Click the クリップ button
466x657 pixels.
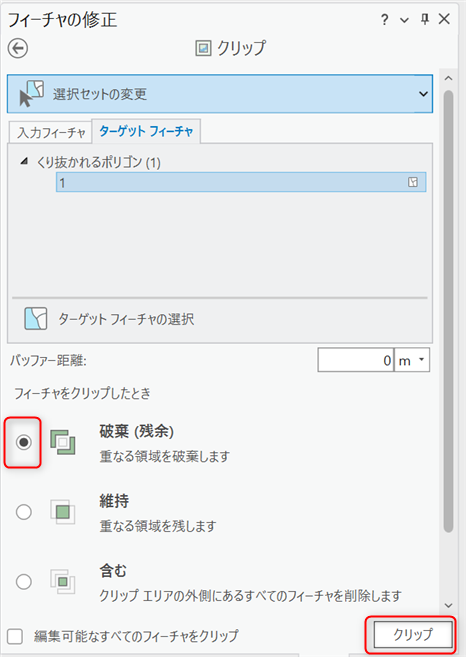pos(413,634)
